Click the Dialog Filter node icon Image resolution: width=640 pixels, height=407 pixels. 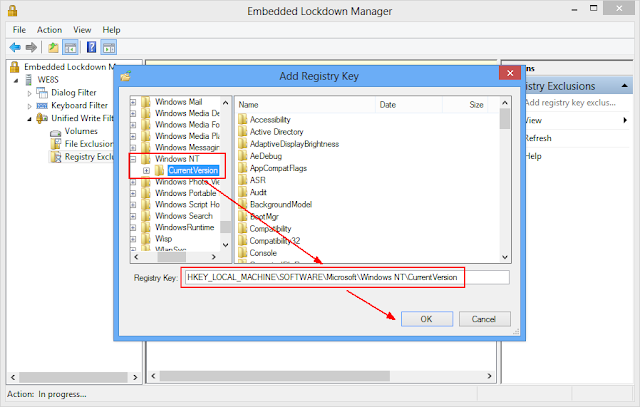pyautogui.click(x=42, y=93)
